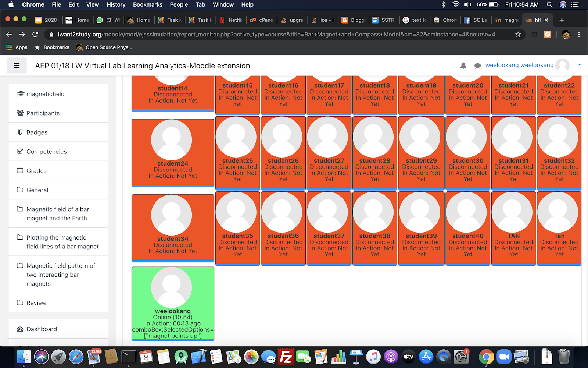
Task: Click the dashboard gauge icon
Action: tap(20, 329)
